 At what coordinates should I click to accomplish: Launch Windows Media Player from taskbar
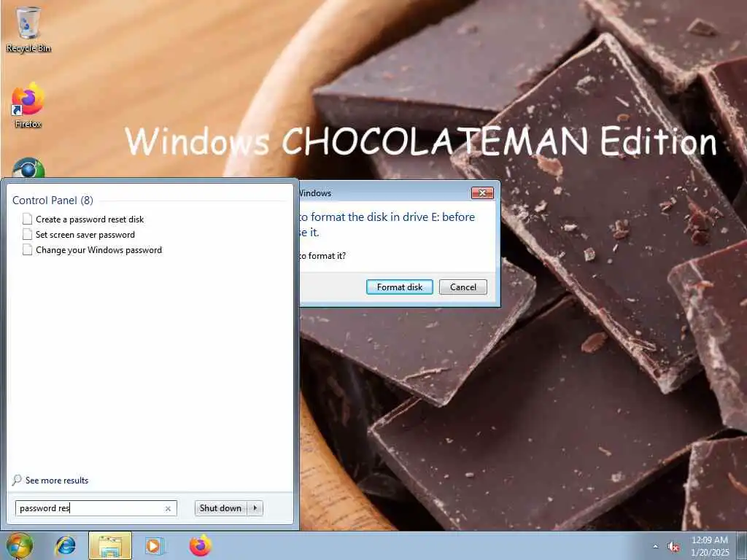click(154, 545)
